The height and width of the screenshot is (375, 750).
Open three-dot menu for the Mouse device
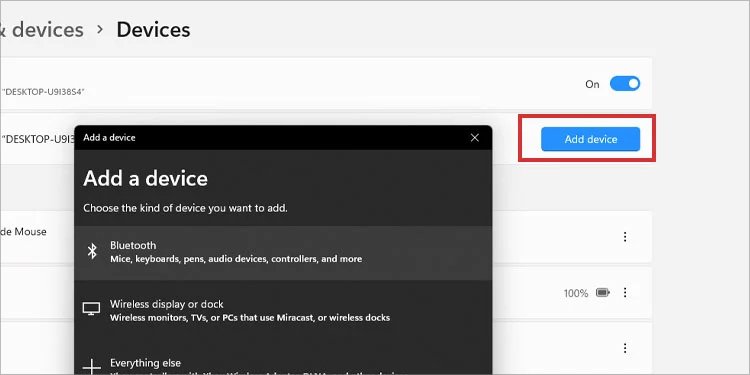pos(625,237)
